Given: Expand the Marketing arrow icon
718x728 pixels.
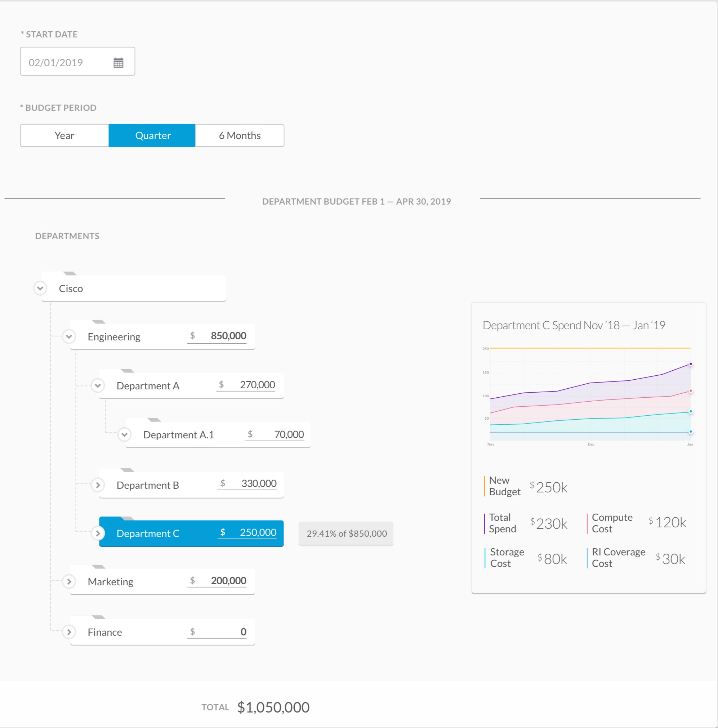Looking at the screenshot, I should (69, 581).
